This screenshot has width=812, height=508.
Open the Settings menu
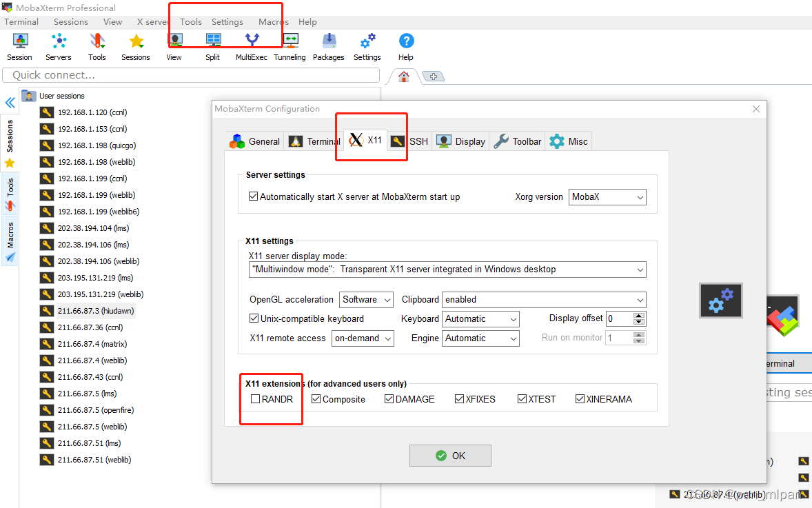click(x=227, y=22)
